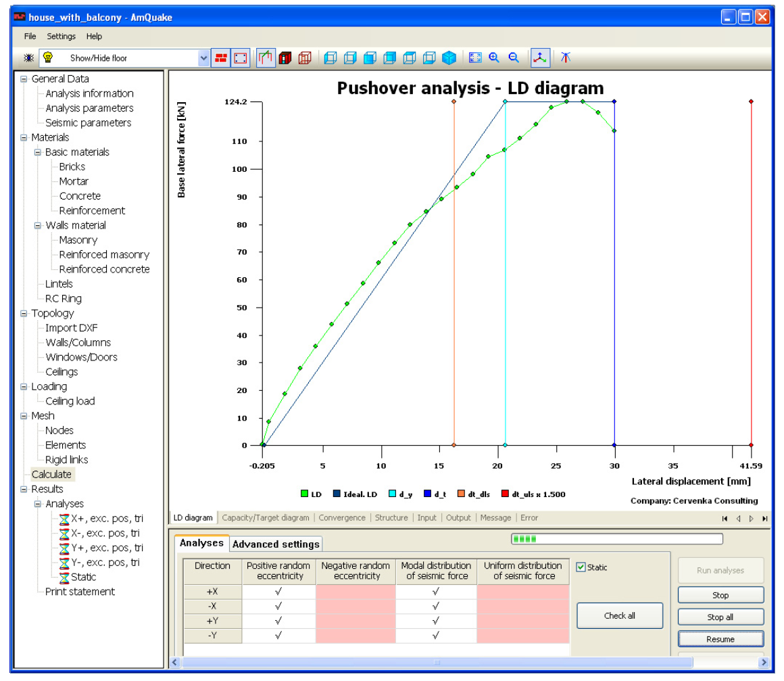Click the Check all button
784x681 pixels.
pos(620,615)
